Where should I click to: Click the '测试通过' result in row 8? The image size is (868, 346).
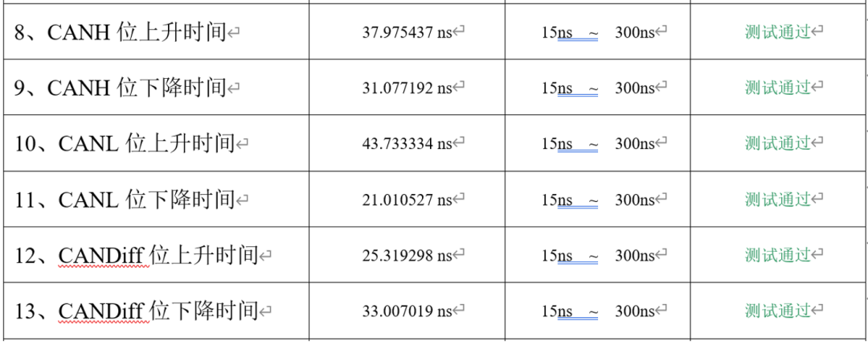778,32
